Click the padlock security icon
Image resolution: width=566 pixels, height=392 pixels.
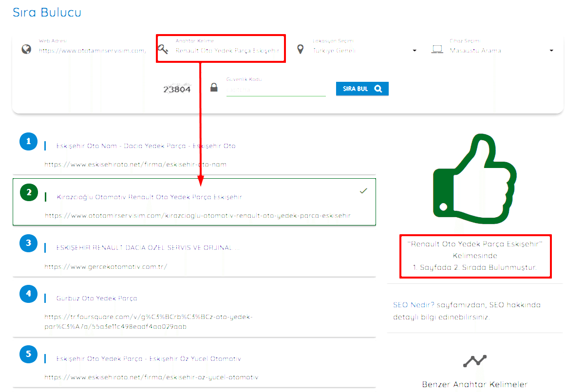coord(213,88)
